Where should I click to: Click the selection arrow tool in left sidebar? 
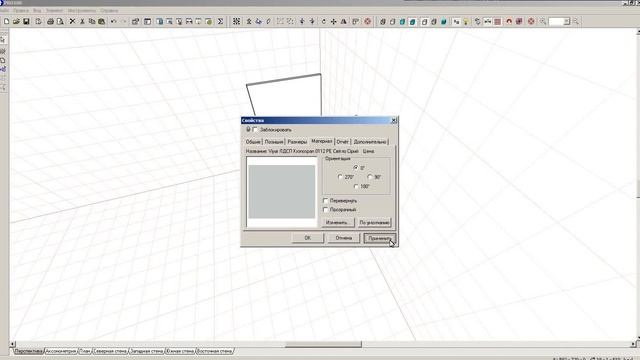click(x=3, y=40)
